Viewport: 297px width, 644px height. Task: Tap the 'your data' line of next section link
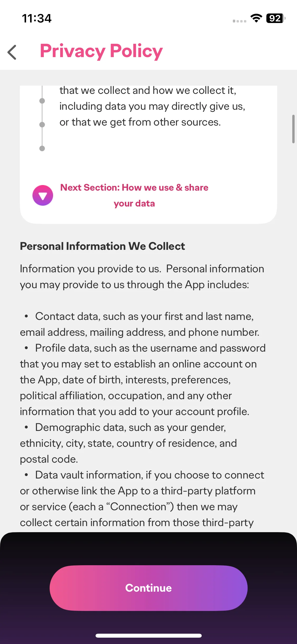tap(134, 204)
